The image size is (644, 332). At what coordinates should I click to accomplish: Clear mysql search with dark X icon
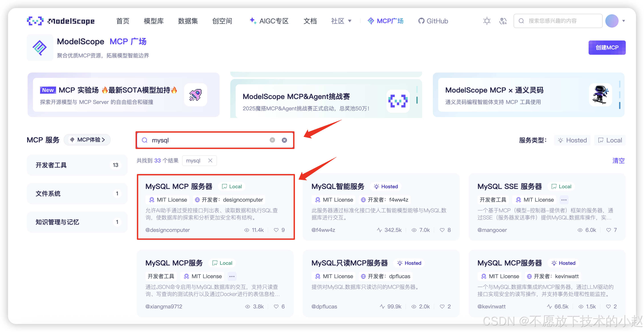click(x=284, y=140)
